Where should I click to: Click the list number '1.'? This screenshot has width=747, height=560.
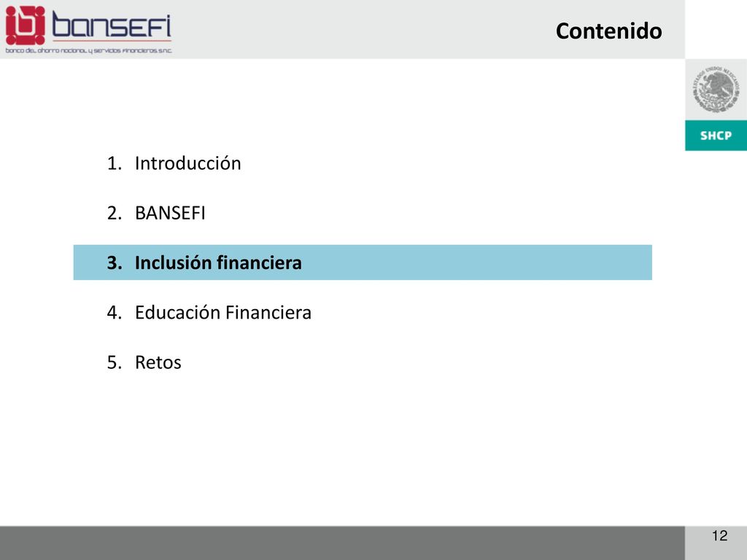tap(115, 163)
